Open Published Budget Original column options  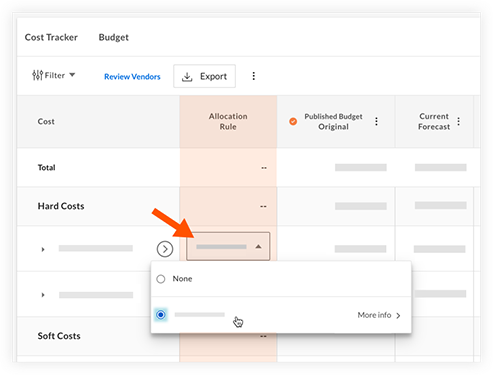tap(376, 121)
